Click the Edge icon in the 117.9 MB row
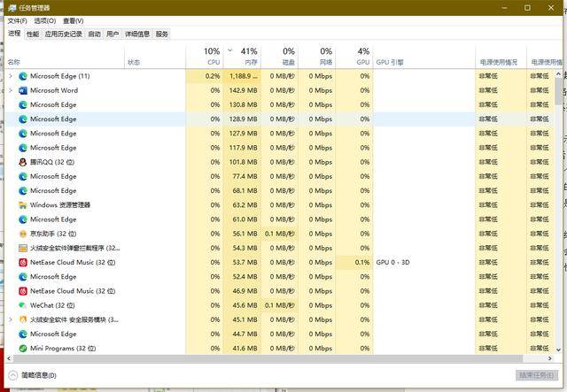The image size is (567, 392). pyautogui.click(x=23, y=148)
